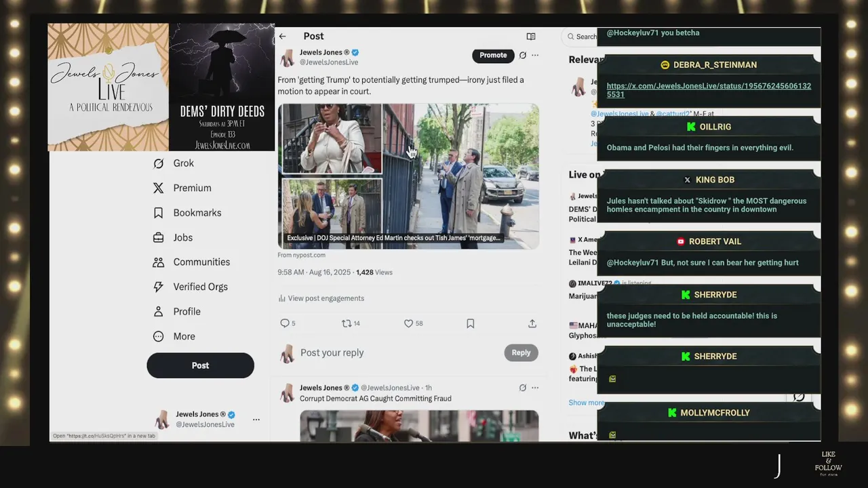Click the MOLLYMCFROLLY chat username
868x488 pixels.
(715, 413)
